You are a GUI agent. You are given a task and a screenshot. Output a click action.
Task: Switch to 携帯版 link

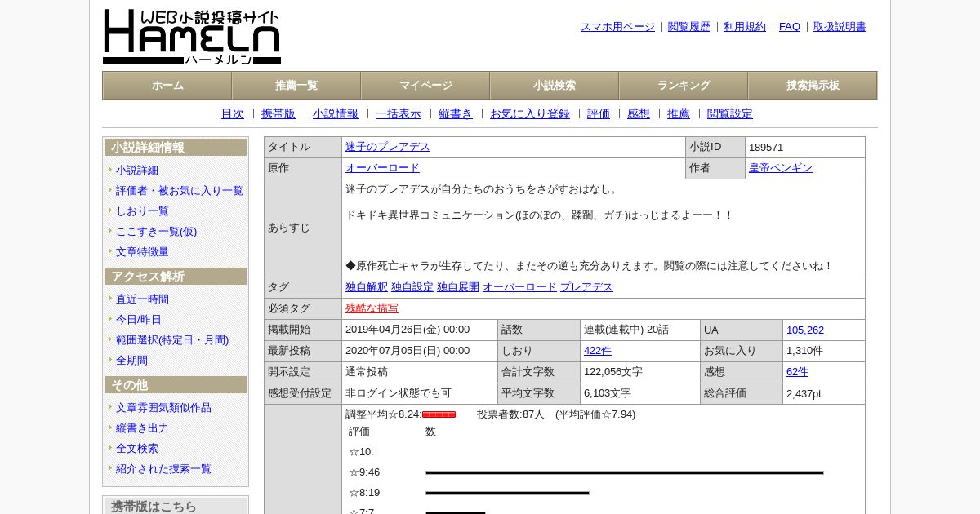(x=278, y=114)
